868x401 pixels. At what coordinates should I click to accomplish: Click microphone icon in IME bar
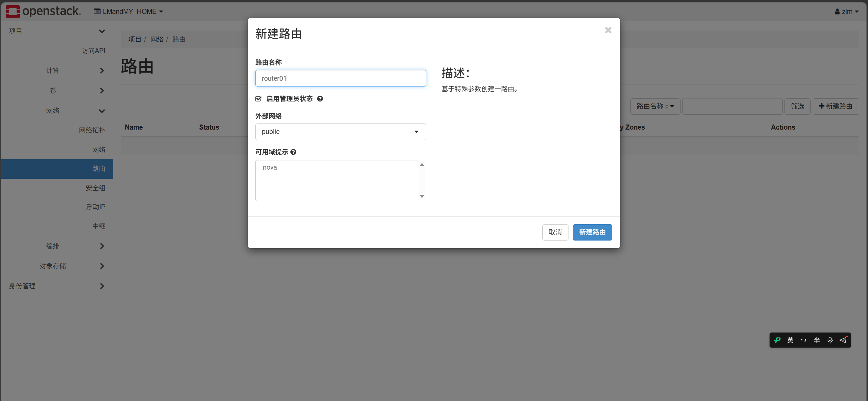(x=830, y=340)
